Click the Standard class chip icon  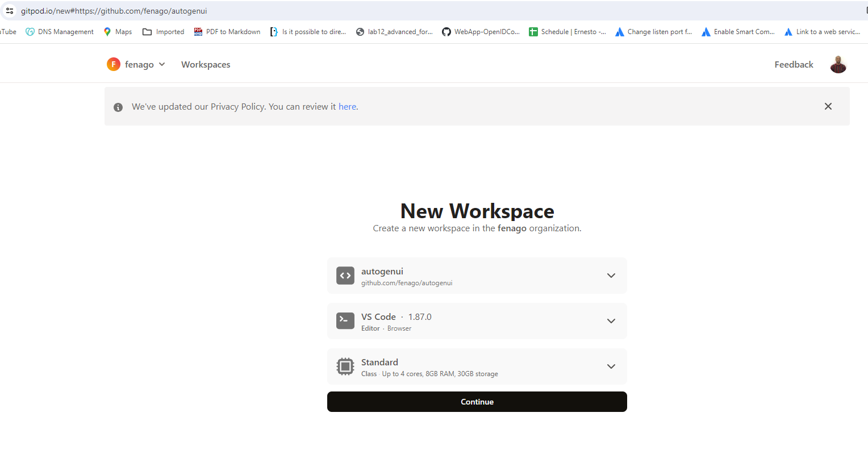pos(345,366)
